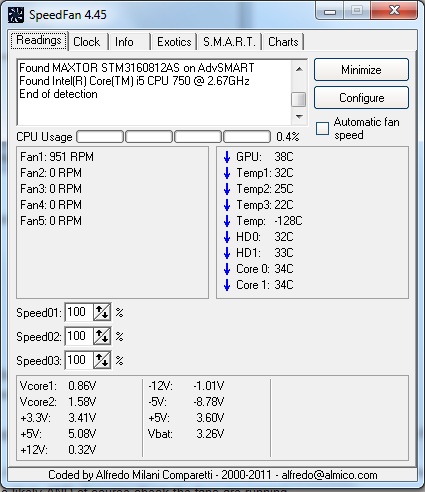The image size is (425, 492).
Task: Click the Speed02 up/down stepper
Action: coord(102,336)
